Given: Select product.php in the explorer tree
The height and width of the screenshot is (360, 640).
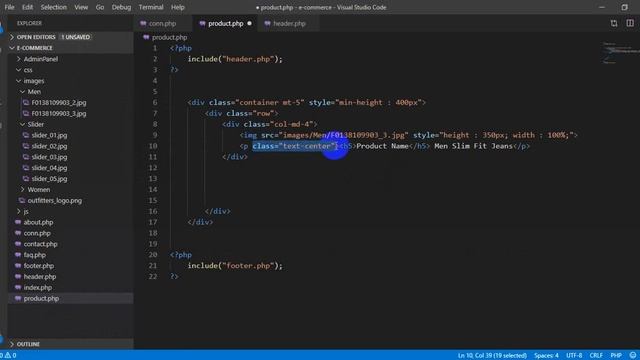Looking at the screenshot, I should click(x=41, y=298).
